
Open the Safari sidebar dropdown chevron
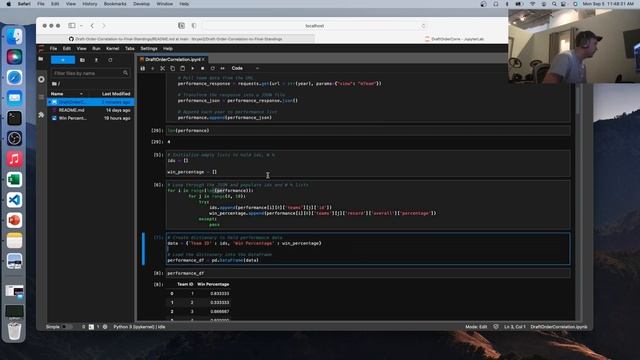tap(81, 26)
